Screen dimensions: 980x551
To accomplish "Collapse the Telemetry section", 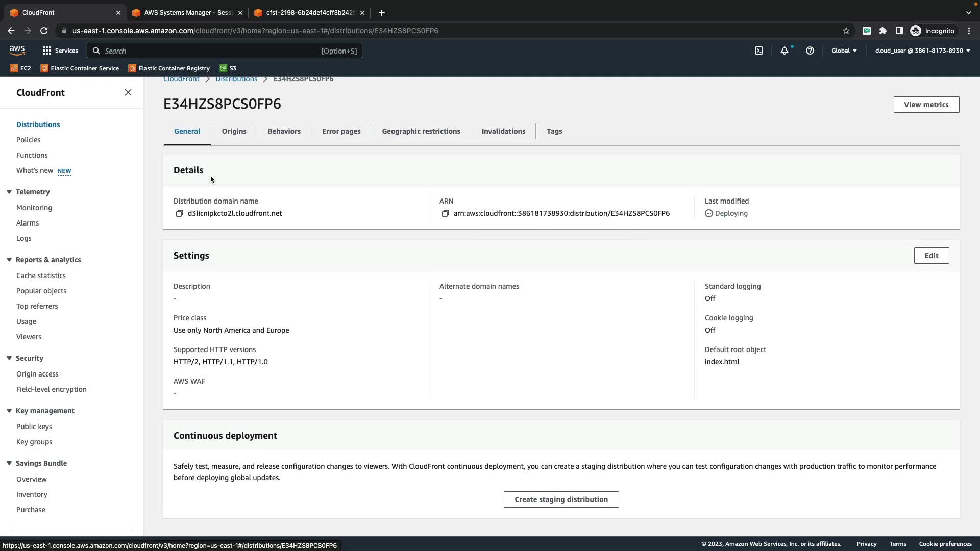I will [9, 192].
